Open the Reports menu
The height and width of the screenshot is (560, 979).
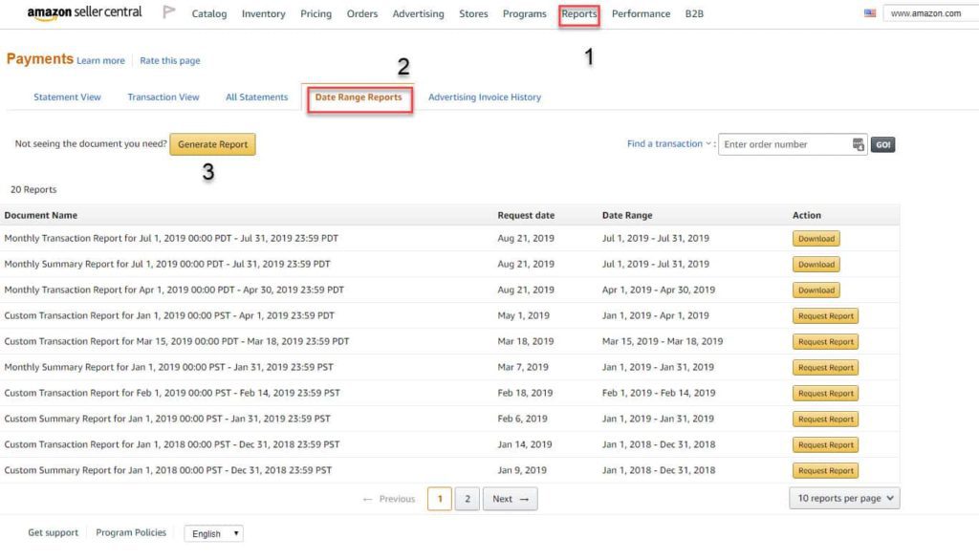click(x=578, y=13)
